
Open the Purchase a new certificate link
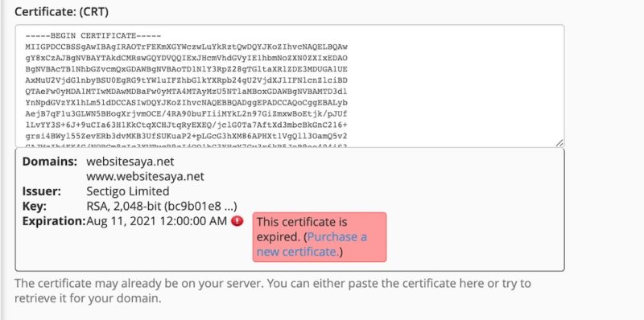click(x=312, y=244)
